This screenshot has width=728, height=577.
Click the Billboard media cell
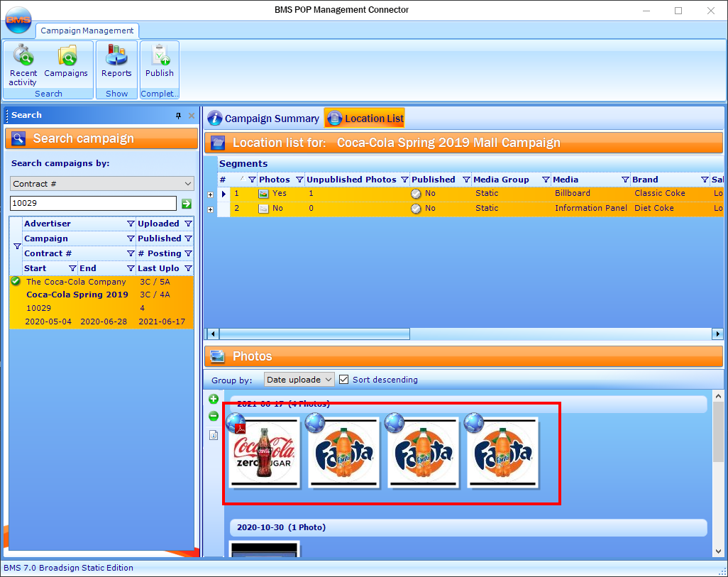click(x=573, y=193)
